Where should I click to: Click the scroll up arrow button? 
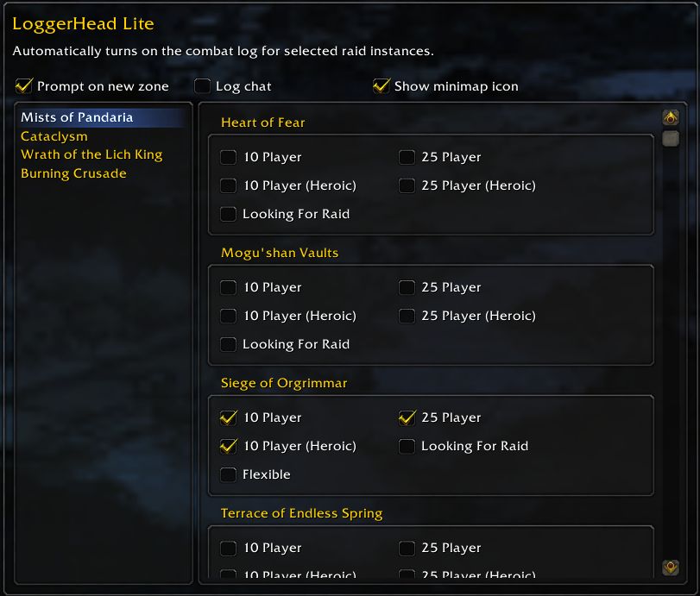click(671, 118)
